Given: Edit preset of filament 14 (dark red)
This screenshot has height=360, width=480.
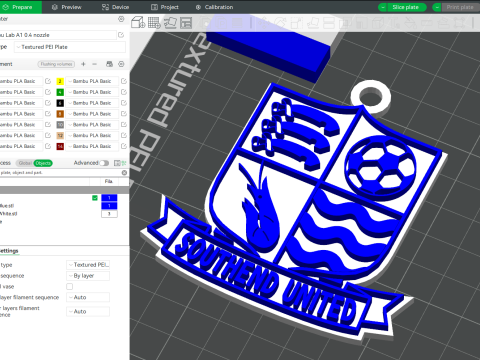Looking at the screenshot, I should (x=124, y=146).
